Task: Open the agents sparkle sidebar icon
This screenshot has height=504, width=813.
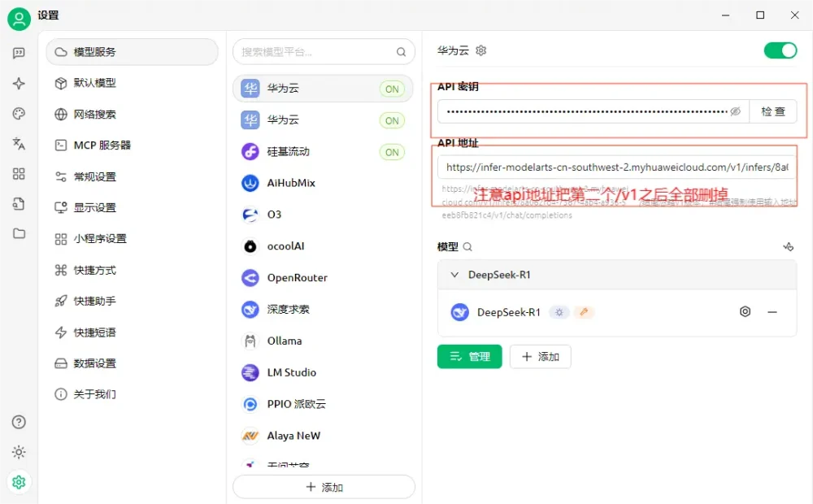Action: (19, 84)
